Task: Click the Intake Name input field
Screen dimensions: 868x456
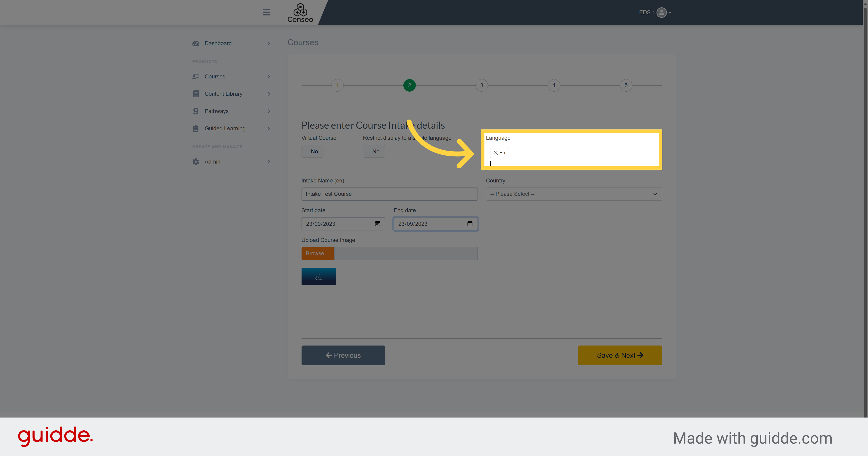Action: click(389, 194)
